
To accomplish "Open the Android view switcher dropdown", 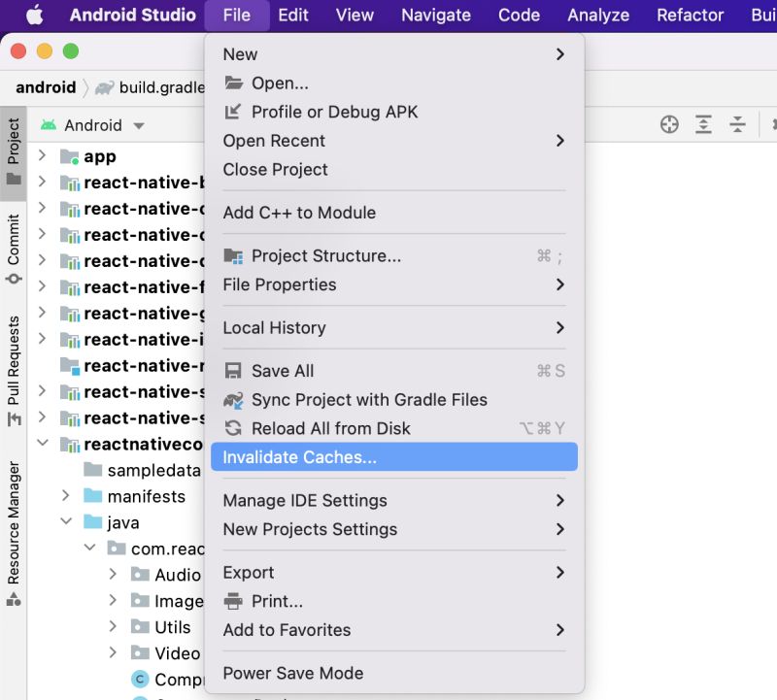I will coord(139,124).
